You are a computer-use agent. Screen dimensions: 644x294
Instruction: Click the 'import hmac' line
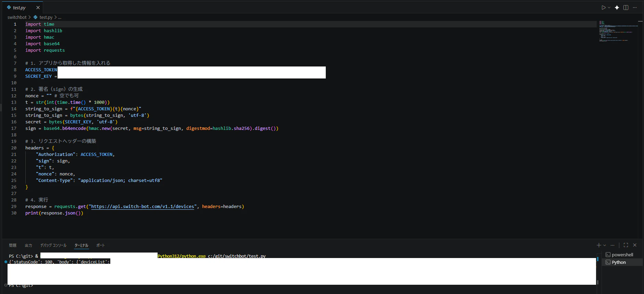pos(40,37)
